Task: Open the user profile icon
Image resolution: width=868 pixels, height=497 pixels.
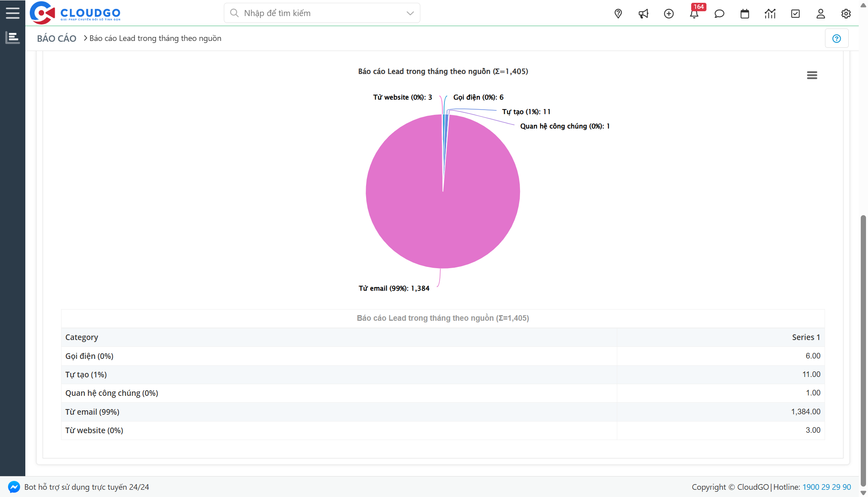Action: tap(821, 13)
